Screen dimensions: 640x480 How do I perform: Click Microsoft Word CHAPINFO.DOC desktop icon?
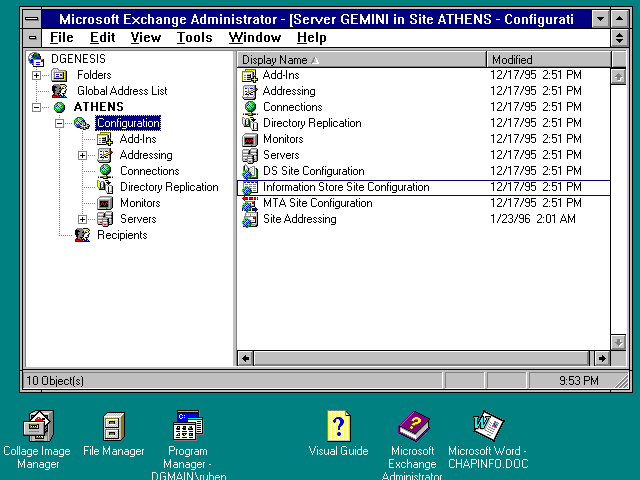pyautogui.click(x=488, y=426)
